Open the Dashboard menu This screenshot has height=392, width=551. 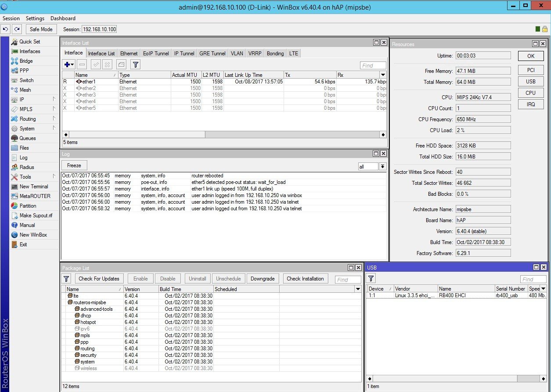[63, 18]
